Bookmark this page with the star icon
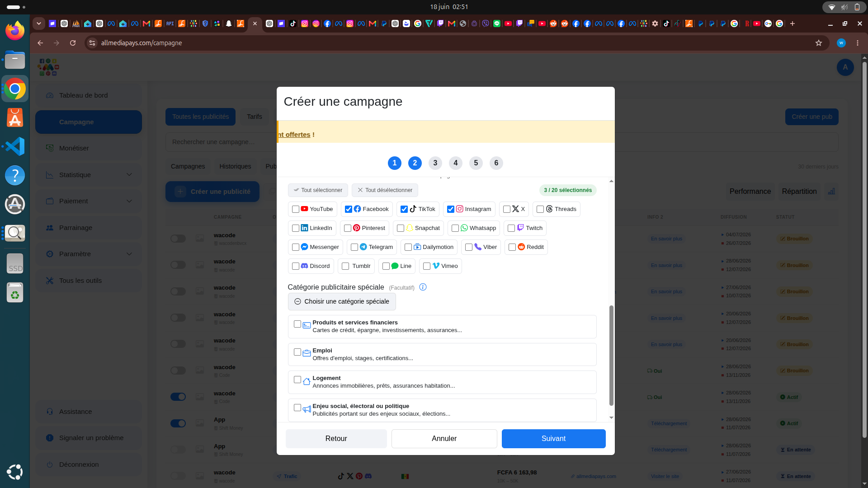Image resolution: width=868 pixels, height=488 pixels. [819, 43]
